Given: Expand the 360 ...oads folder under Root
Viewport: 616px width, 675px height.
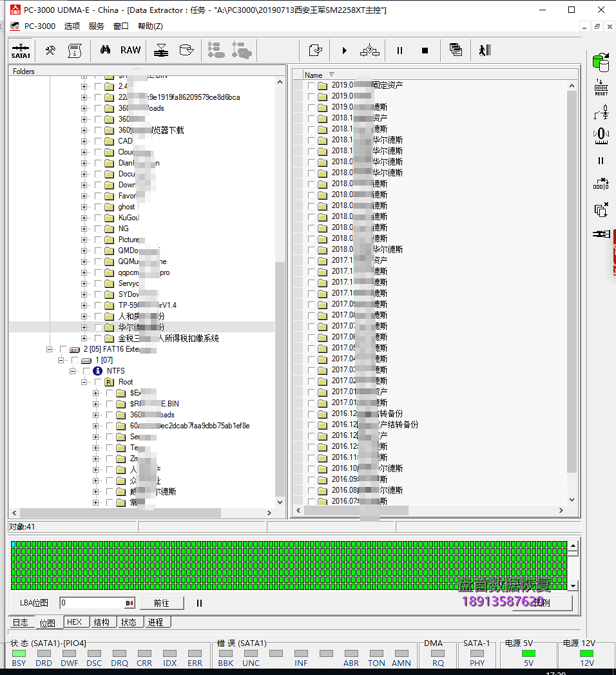Looking at the screenshot, I should (95, 415).
